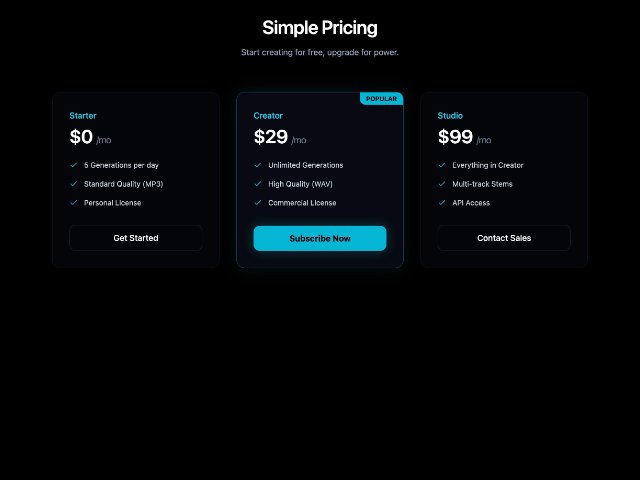Viewport: 640px width, 480px height.
Task: Click checkmark beside Personal License
Action: [74, 203]
